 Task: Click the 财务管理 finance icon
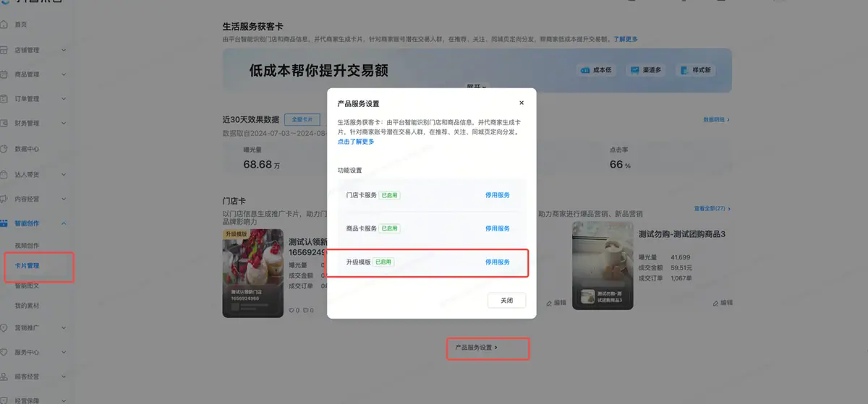click(x=4, y=124)
